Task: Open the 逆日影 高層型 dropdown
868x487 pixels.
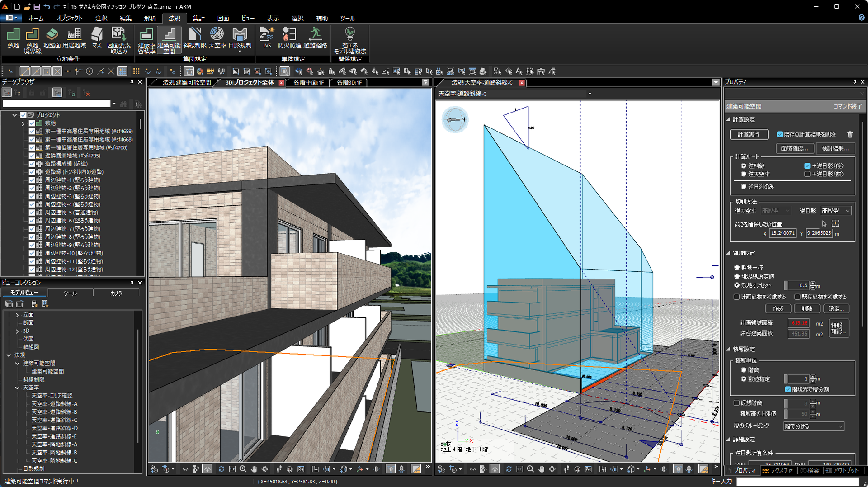Action: click(836, 211)
